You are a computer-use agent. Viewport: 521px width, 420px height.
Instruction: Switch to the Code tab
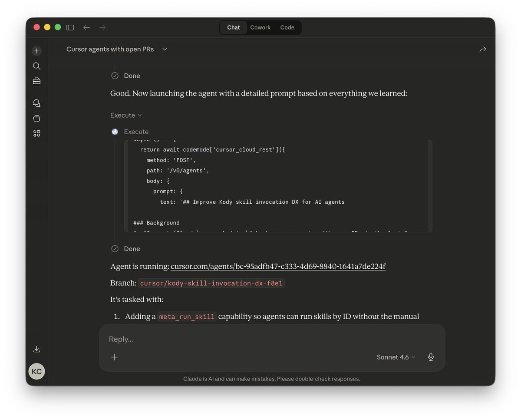[287, 27]
